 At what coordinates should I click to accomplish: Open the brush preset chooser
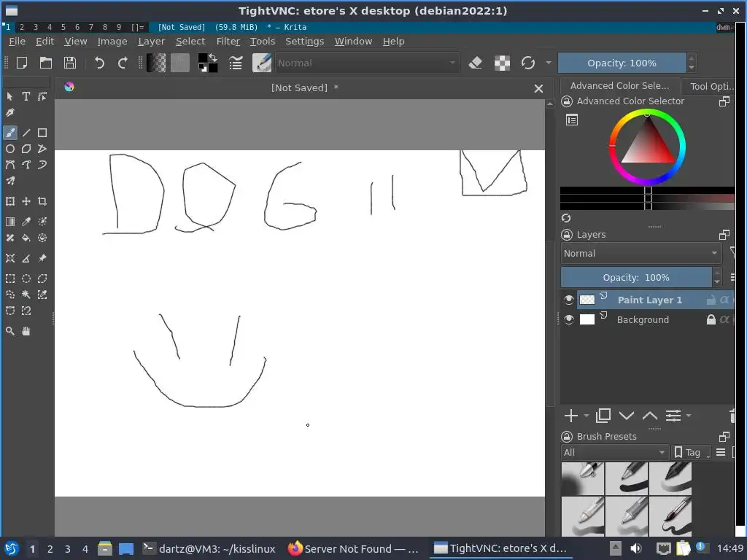[262, 63]
